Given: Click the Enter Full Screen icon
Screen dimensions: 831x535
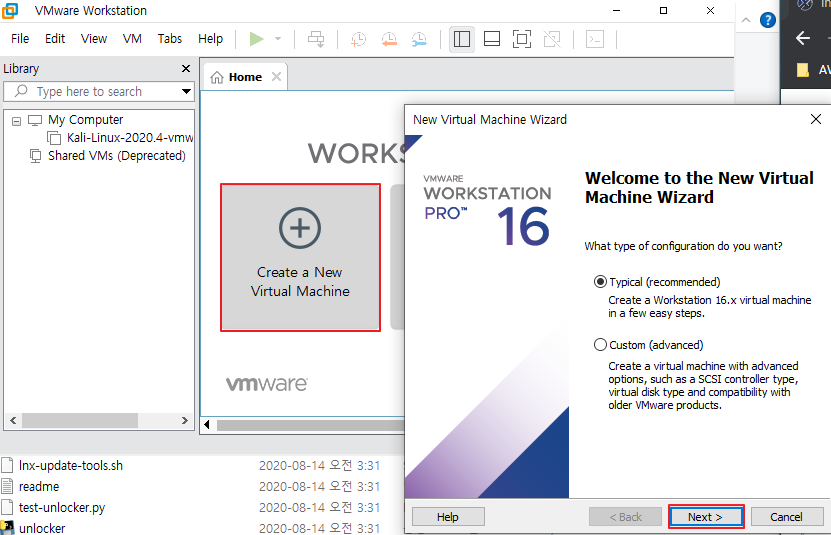Looking at the screenshot, I should (x=522, y=39).
